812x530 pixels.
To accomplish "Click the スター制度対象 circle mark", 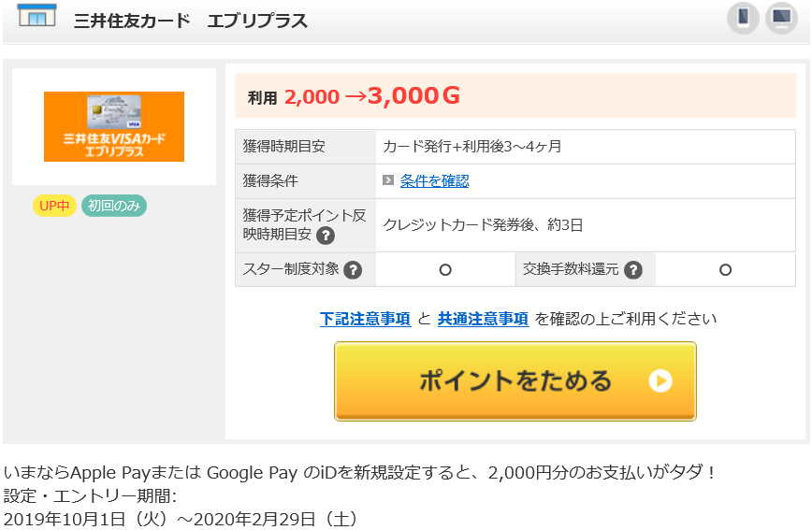I will [445, 269].
